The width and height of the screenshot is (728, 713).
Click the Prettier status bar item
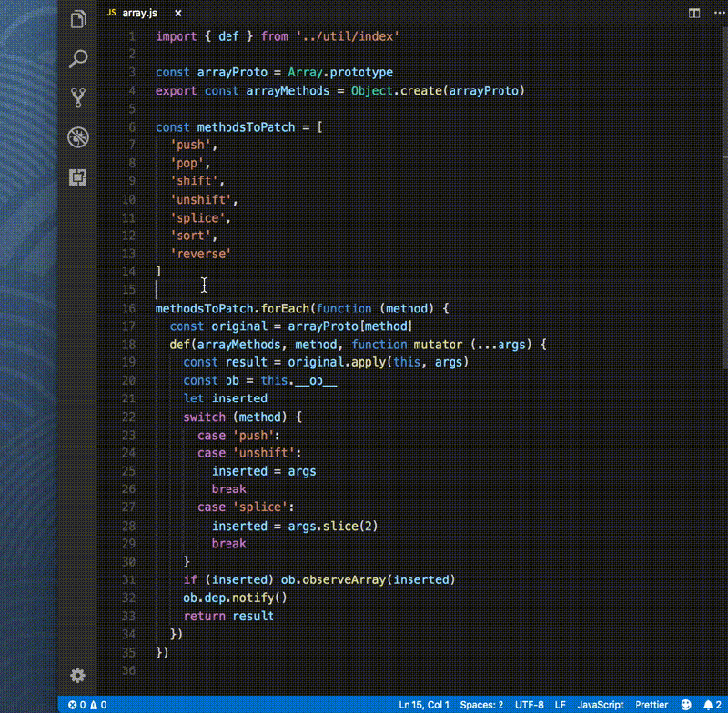pos(651,704)
